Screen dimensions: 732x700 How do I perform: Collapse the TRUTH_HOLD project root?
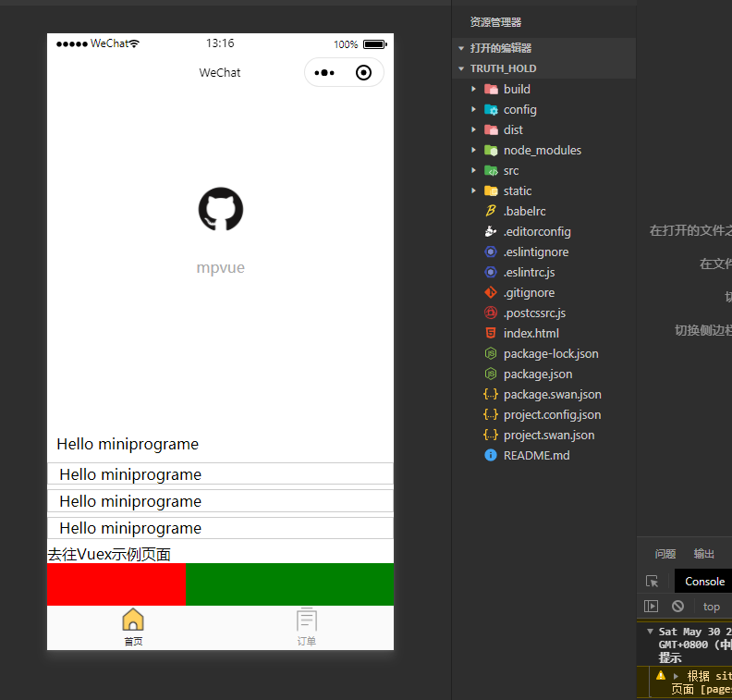click(x=461, y=68)
